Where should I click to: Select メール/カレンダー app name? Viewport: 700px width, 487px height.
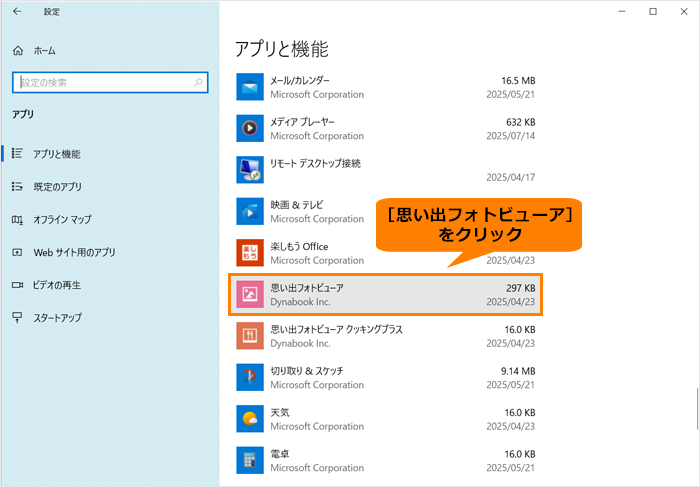click(x=300, y=81)
